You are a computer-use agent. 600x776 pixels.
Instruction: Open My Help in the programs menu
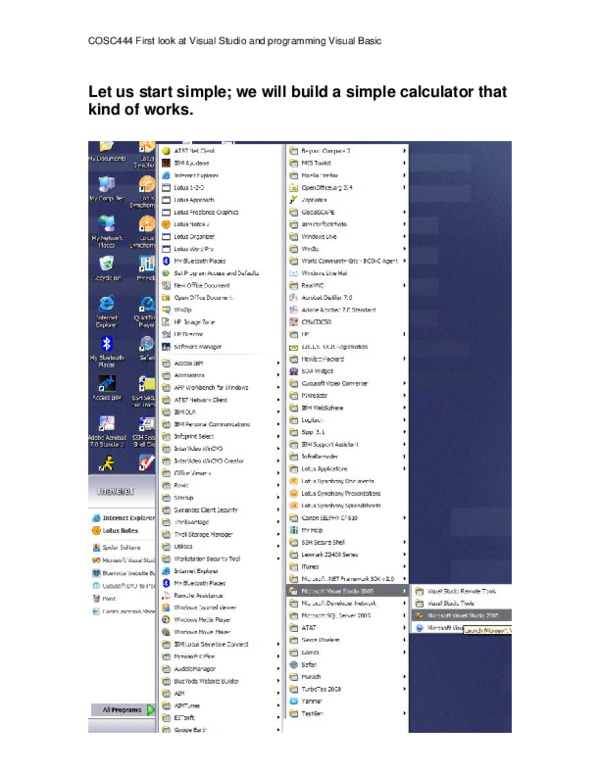pyautogui.click(x=306, y=530)
